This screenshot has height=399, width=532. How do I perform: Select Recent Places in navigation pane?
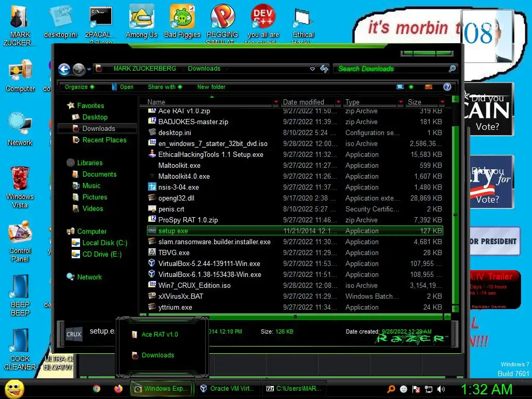tap(104, 140)
